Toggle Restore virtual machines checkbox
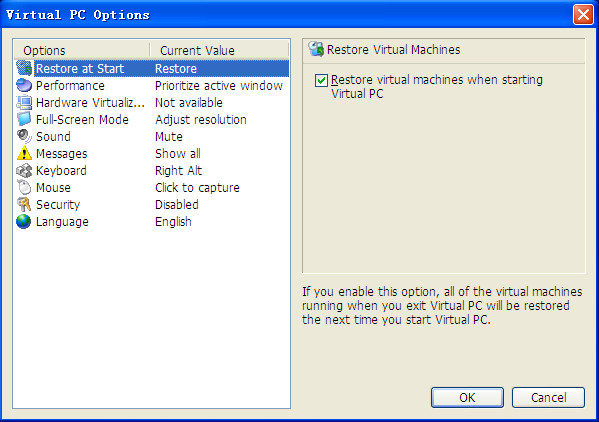 321,81
